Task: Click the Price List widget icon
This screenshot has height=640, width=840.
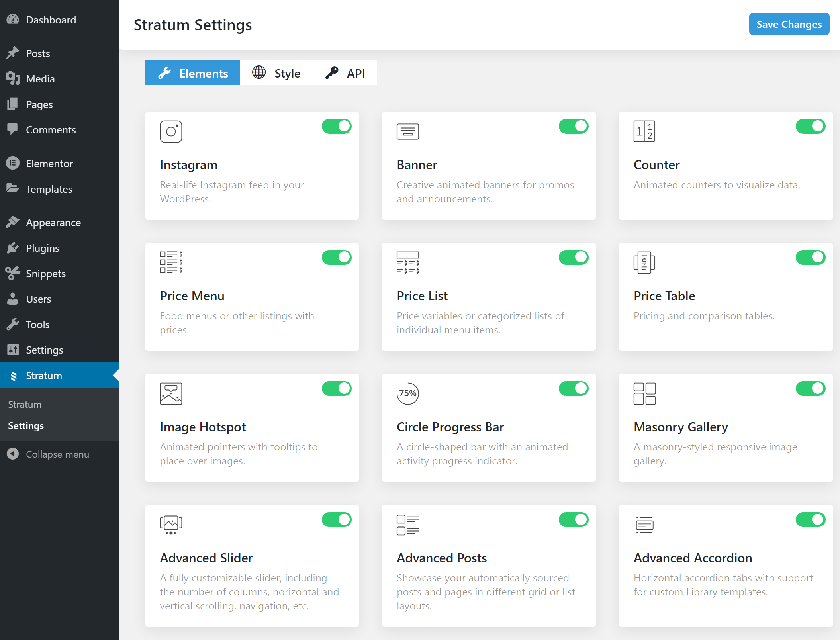Action: [407, 262]
